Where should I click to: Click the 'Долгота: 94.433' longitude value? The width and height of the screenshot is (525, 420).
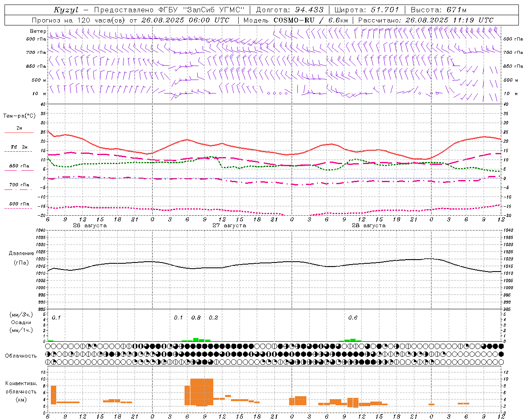pos(290,10)
